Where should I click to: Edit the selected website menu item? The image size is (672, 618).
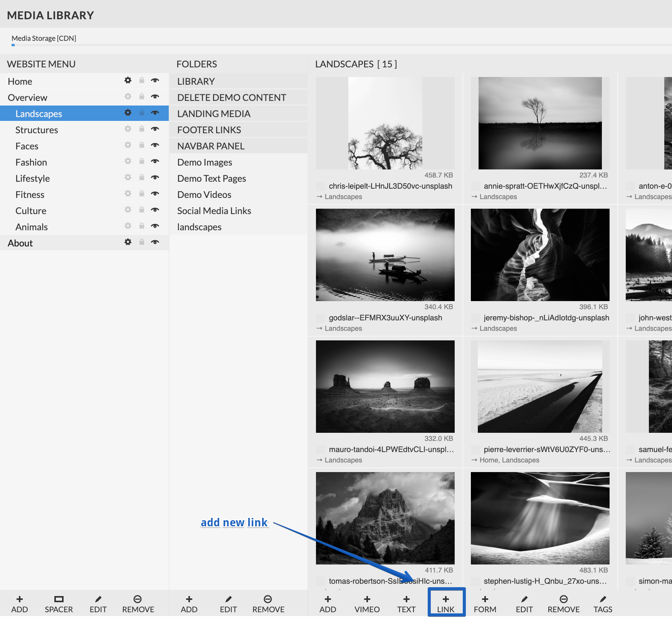(98, 604)
